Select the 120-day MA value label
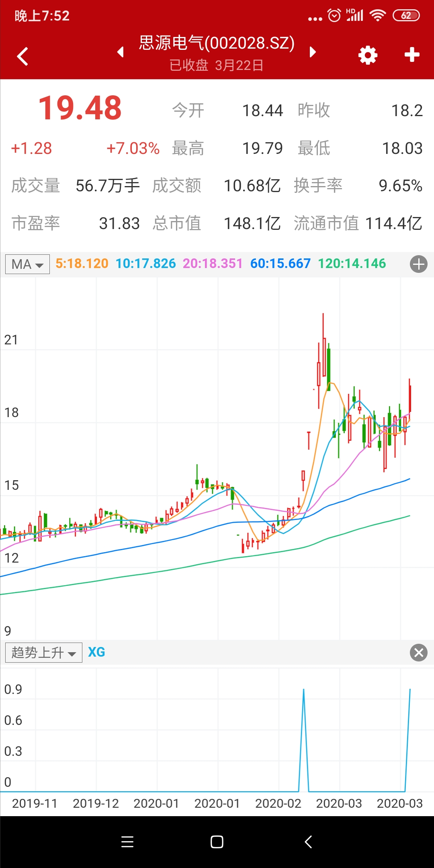Screen dimensions: 434x868 click(352, 264)
